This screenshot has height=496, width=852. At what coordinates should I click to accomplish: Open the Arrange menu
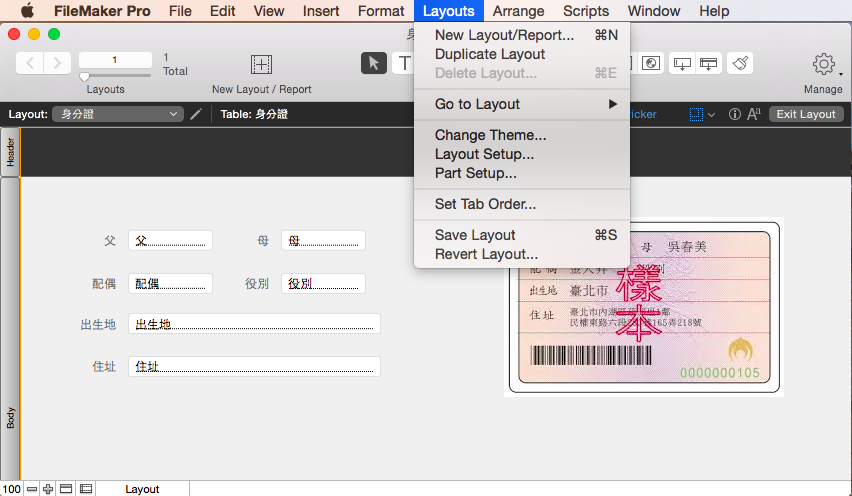point(518,11)
